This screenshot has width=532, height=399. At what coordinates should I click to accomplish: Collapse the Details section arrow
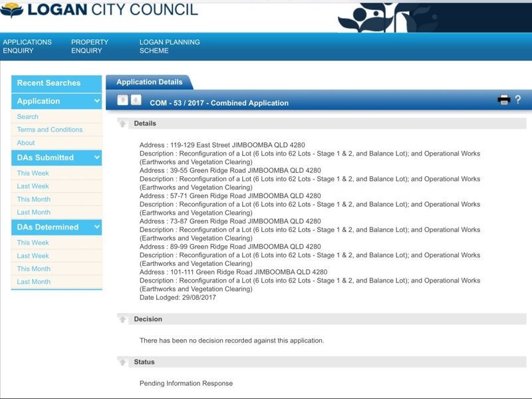click(x=123, y=124)
